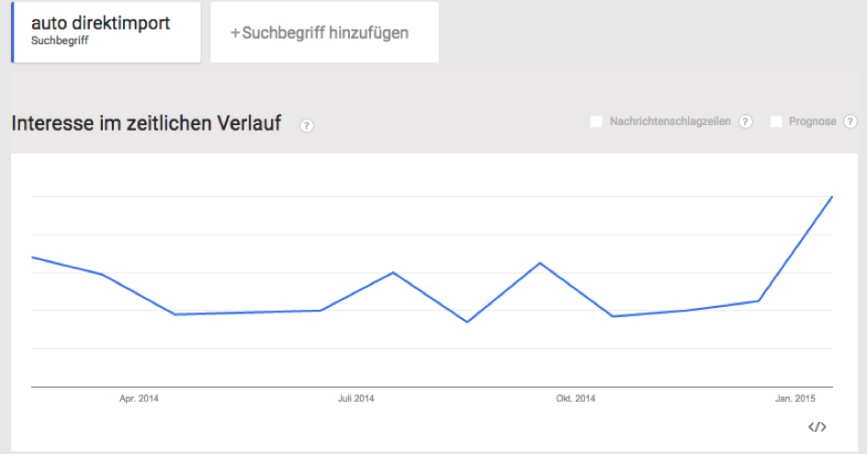Select the Apr. 2014 axis label
The height and width of the screenshot is (455, 868).
tap(139, 399)
